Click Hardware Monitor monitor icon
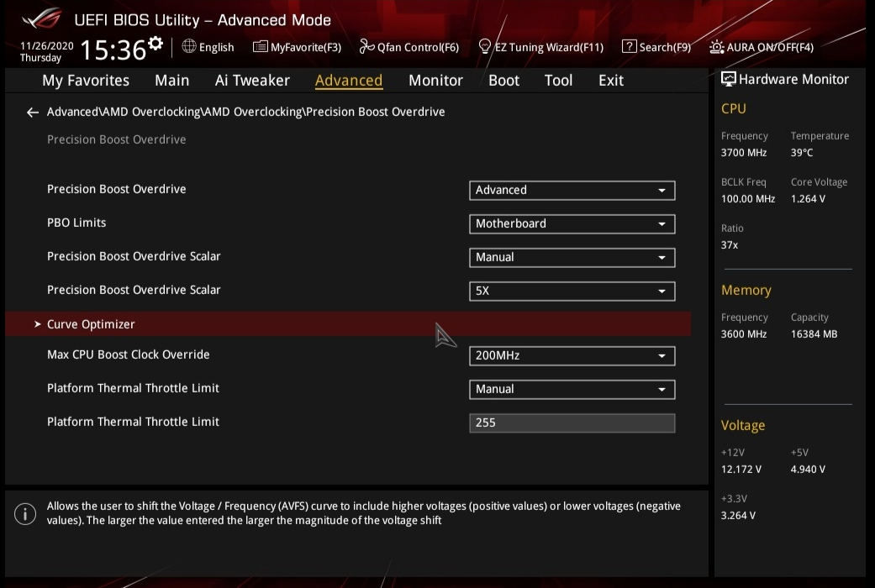The height and width of the screenshot is (588, 875). [x=728, y=79]
